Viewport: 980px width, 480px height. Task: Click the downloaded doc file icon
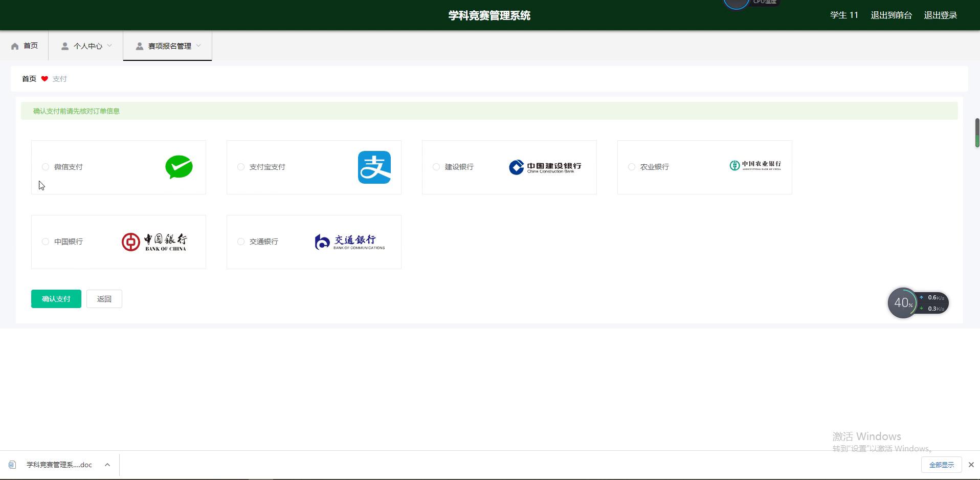tap(12, 465)
